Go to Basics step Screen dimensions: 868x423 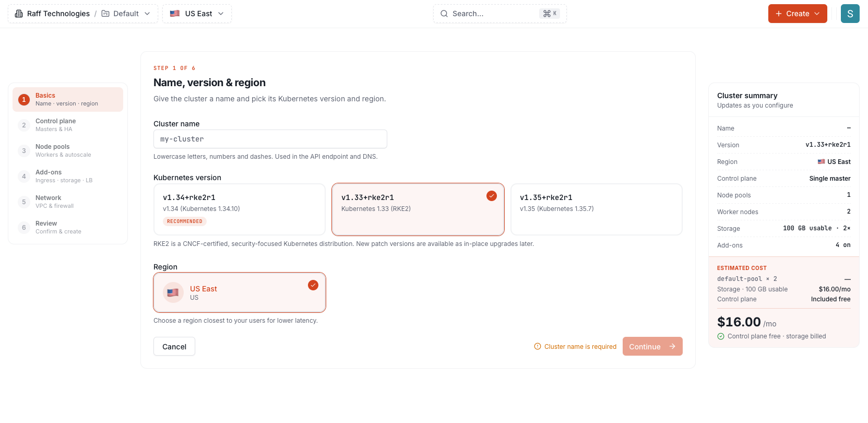point(68,99)
